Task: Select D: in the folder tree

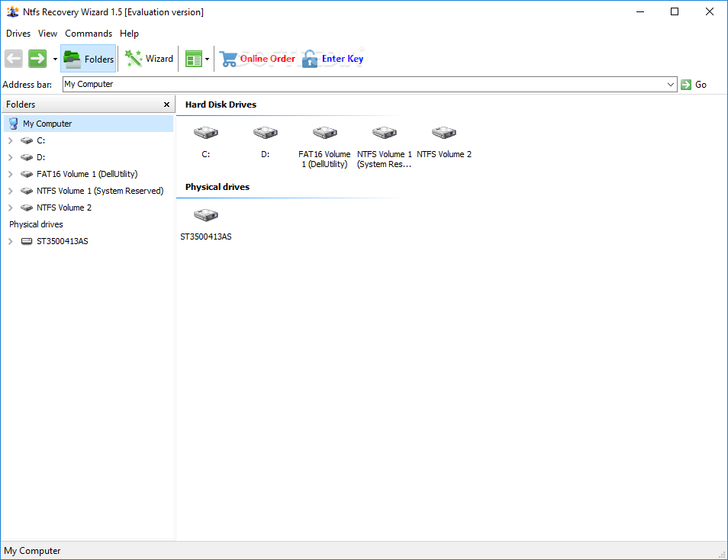Action: click(x=33, y=157)
